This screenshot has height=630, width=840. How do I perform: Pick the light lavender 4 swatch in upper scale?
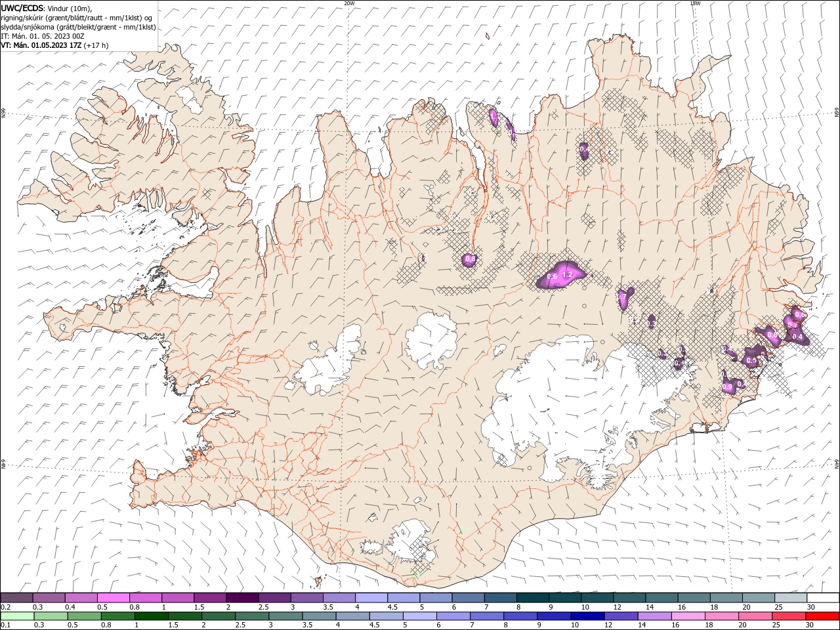tap(371, 598)
